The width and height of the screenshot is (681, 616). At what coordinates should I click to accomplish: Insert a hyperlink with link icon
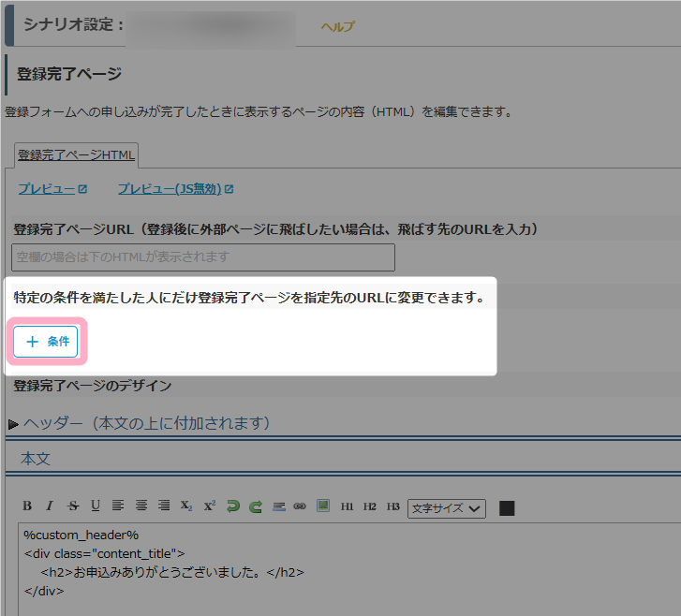pyautogui.click(x=300, y=506)
